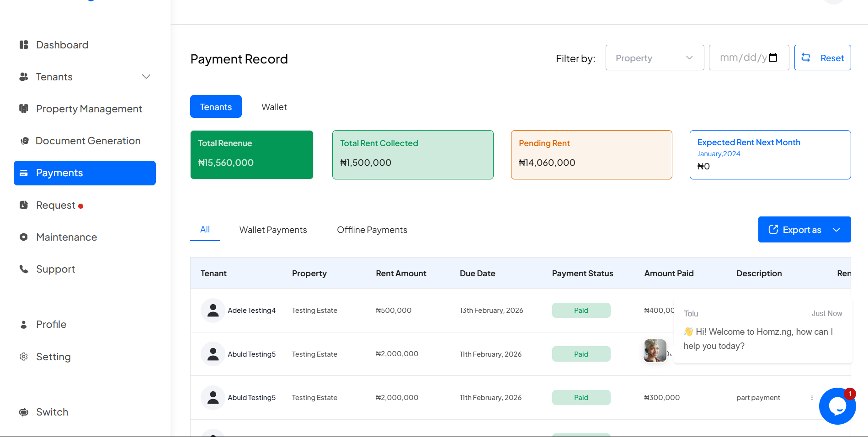The width and height of the screenshot is (868, 437).
Task: Click the Adele Testing4 tenant name
Action: point(251,311)
